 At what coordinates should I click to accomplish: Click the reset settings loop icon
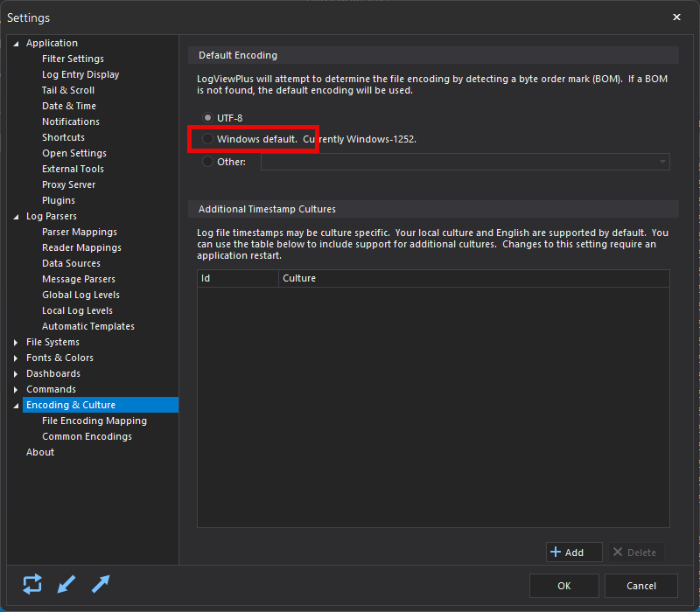point(32,584)
